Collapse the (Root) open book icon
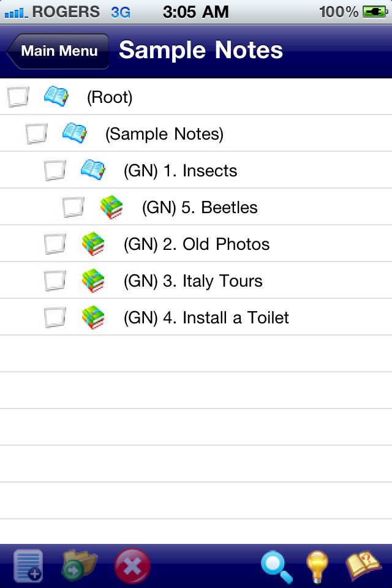 (x=56, y=96)
